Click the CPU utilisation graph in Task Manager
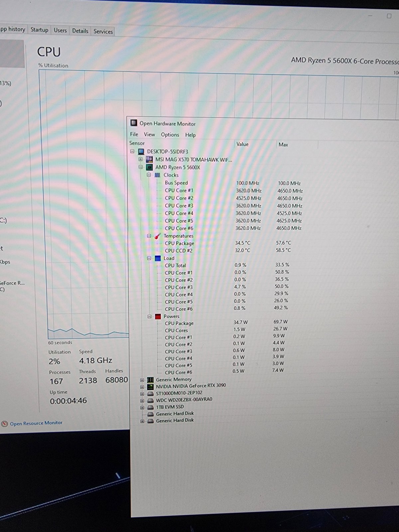The width and height of the screenshot is (399, 532). coord(84,204)
